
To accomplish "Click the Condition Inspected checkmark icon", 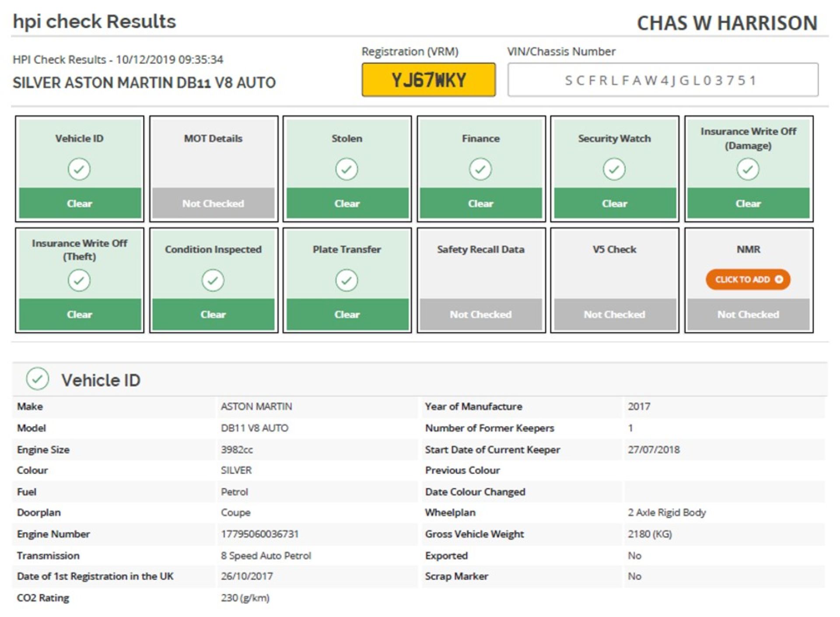I will tap(213, 280).
